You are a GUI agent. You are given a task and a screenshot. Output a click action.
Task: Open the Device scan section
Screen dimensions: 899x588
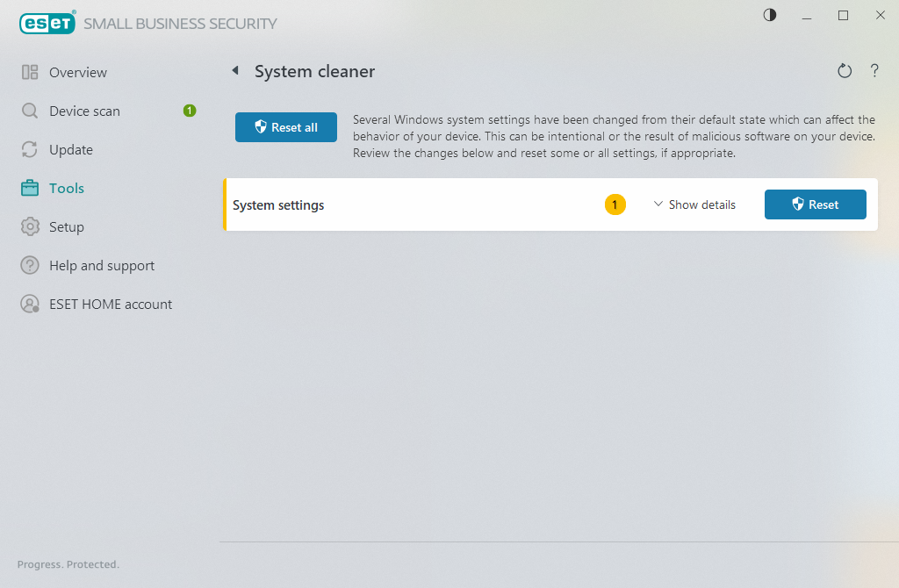point(85,111)
